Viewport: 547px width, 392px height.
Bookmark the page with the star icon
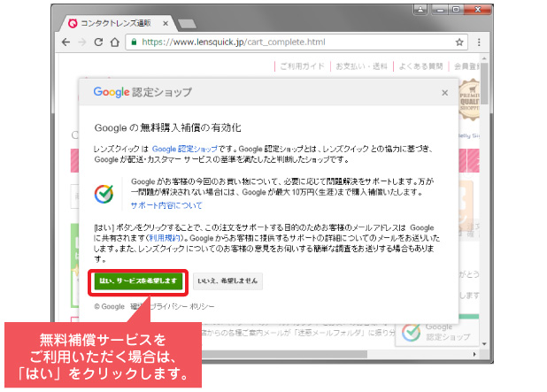tap(459, 42)
